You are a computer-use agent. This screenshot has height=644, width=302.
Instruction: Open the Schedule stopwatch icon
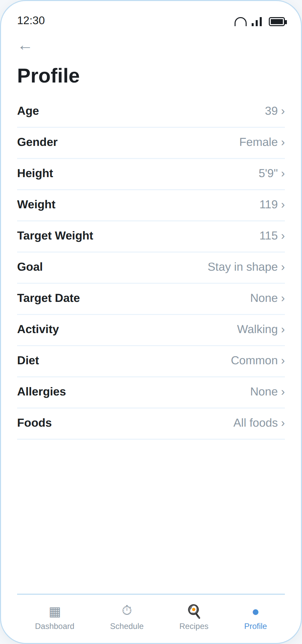click(127, 610)
